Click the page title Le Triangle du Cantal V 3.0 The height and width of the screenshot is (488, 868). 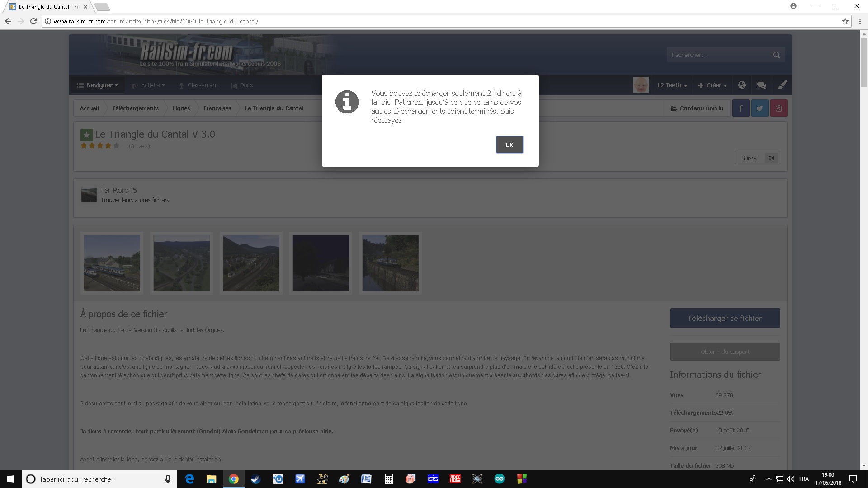click(155, 135)
